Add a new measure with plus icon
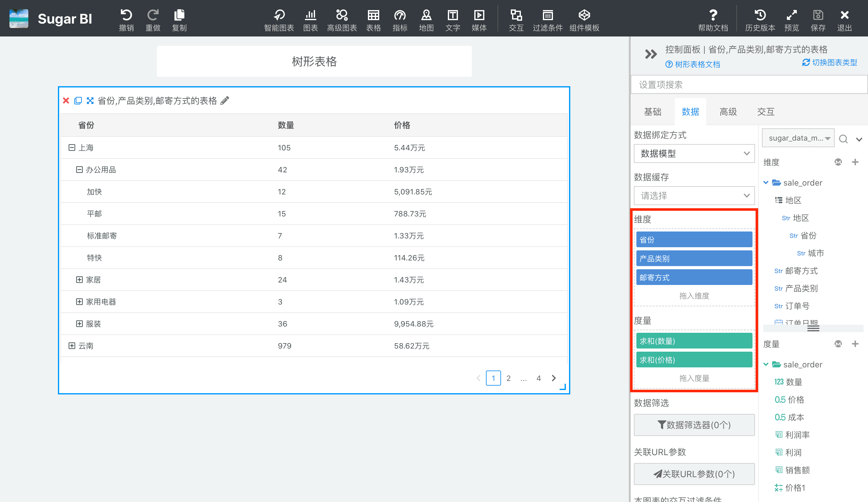This screenshot has width=868, height=502. pyautogui.click(x=855, y=343)
